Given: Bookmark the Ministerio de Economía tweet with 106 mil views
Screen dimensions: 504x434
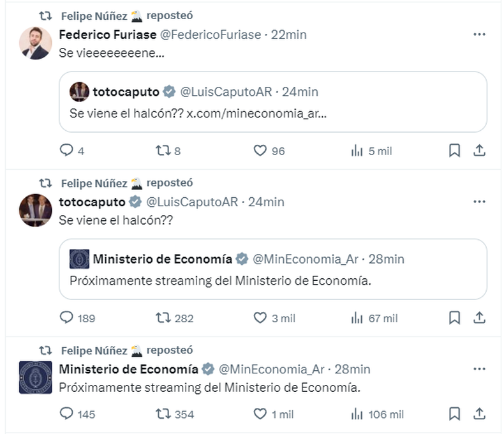Looking at the screenshot, I should coord(454,414).
